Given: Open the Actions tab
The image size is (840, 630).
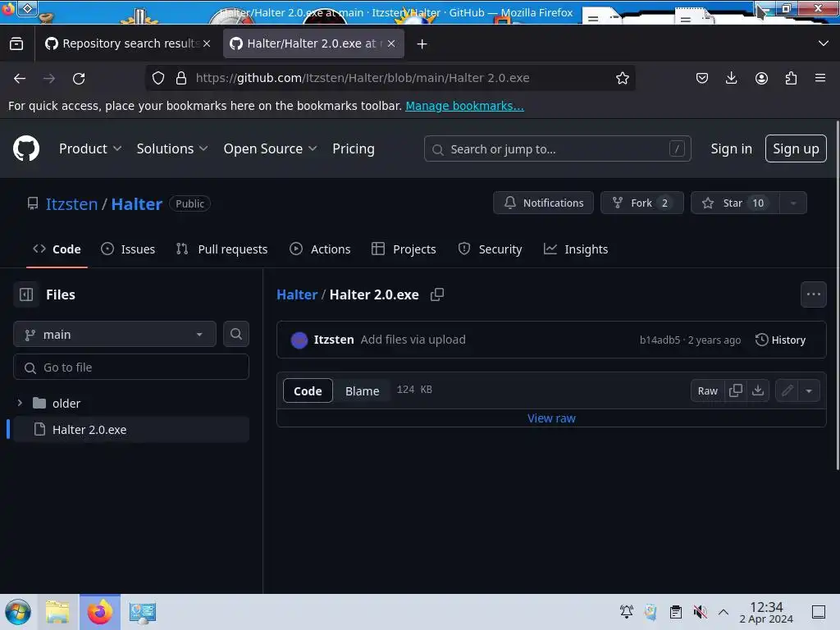Looking at the screenshot, I should pos(320,249).
